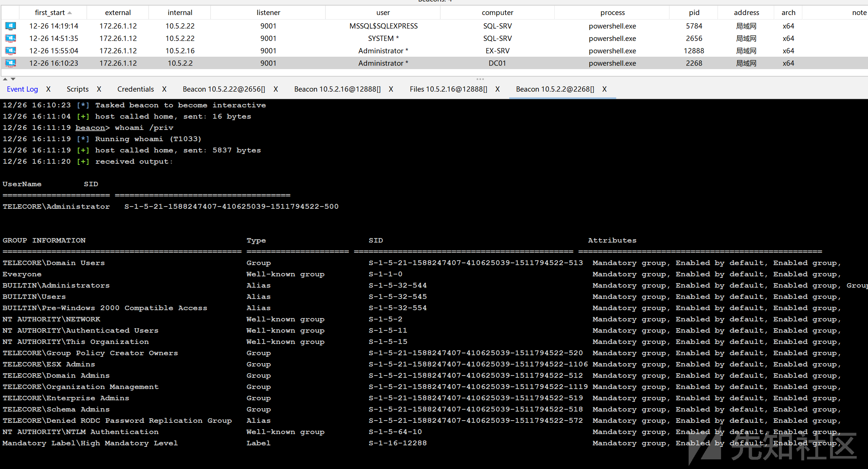Expand top panel with down arrow

tap(13, 79)
